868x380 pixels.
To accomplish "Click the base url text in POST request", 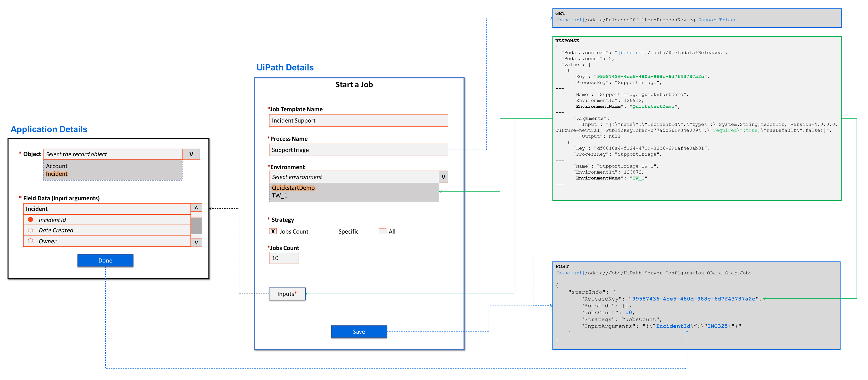I will click(x=570, y=273).
